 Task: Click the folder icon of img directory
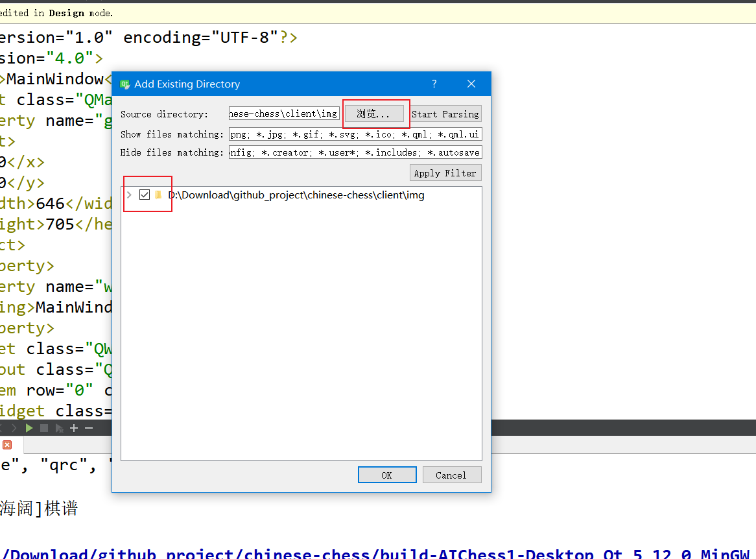[x=158, y=195]
